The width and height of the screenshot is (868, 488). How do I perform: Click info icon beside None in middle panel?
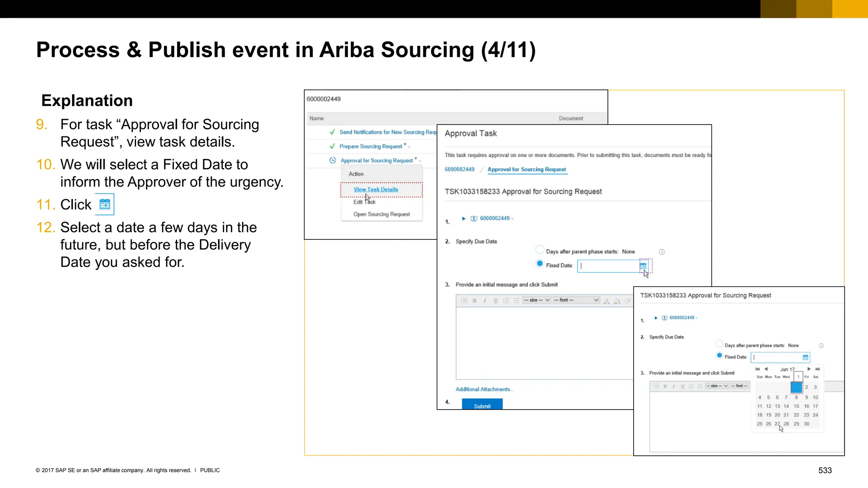662,252
